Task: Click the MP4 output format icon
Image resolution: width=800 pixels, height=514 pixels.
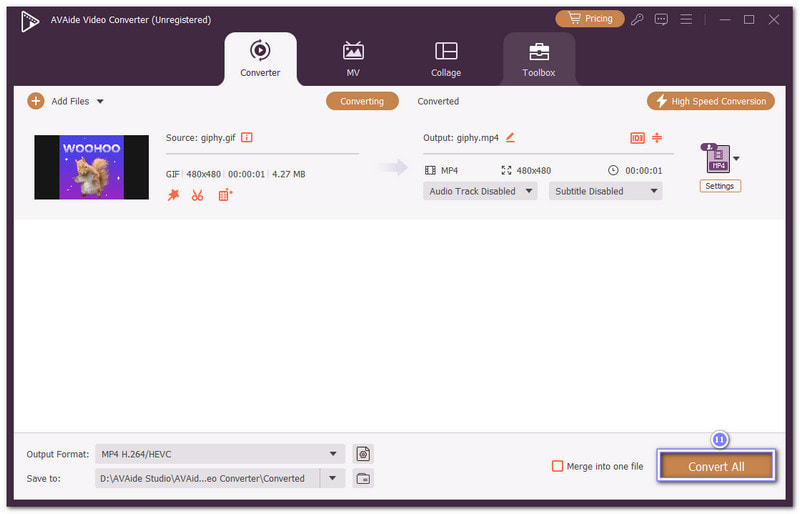Action: click(x=717, y=159)
